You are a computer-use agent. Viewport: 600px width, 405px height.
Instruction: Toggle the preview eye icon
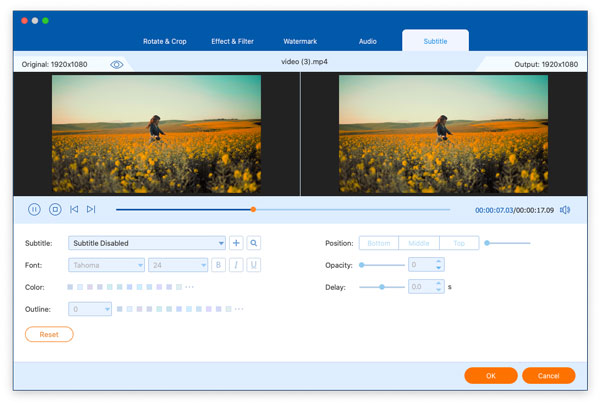point(117,64)
